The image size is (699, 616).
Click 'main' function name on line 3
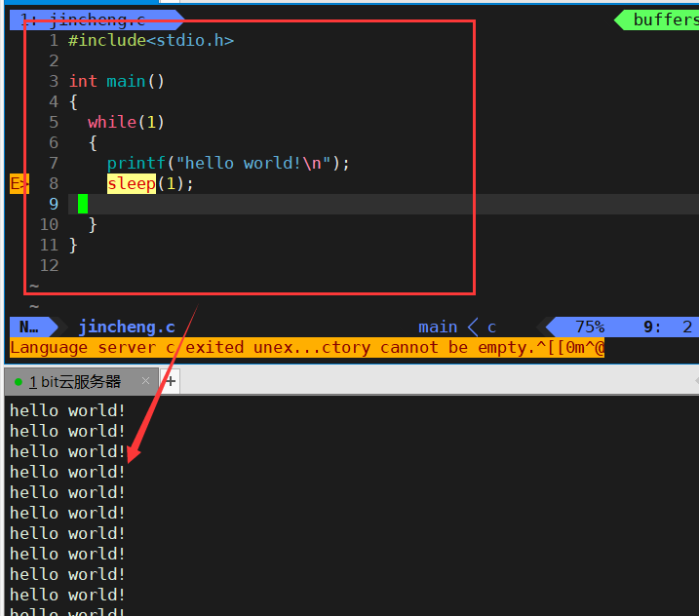pyautogui.click(x=126, y=82)
